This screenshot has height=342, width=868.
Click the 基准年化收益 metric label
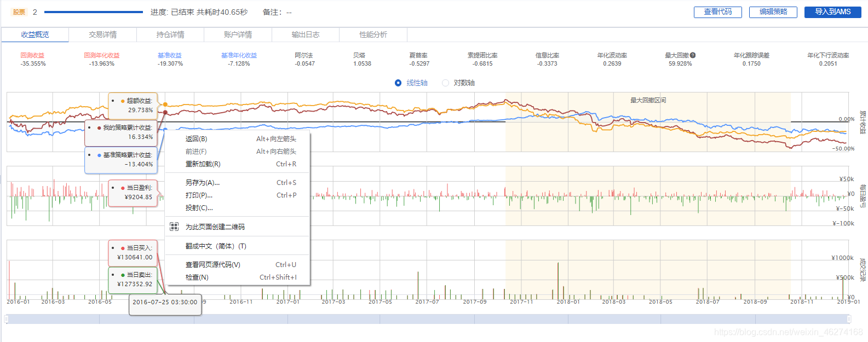pos(239,55)
